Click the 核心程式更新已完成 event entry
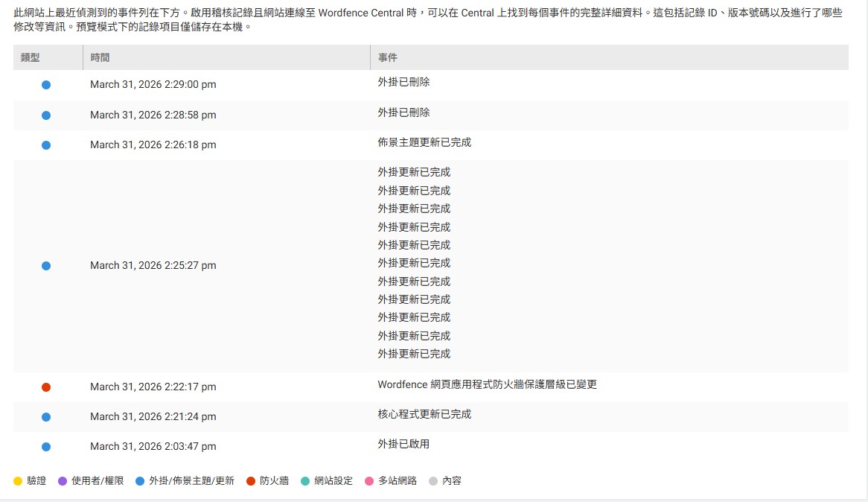 tap(424, 414)
